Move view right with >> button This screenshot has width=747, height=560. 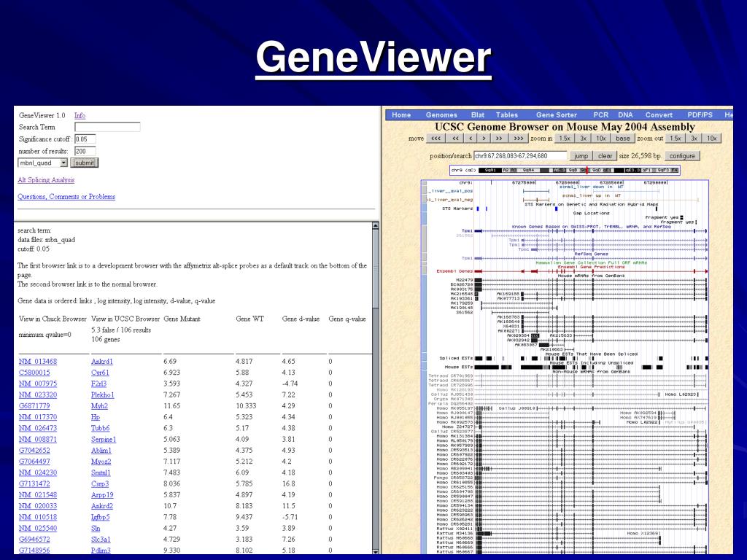(x=499, y=138)
